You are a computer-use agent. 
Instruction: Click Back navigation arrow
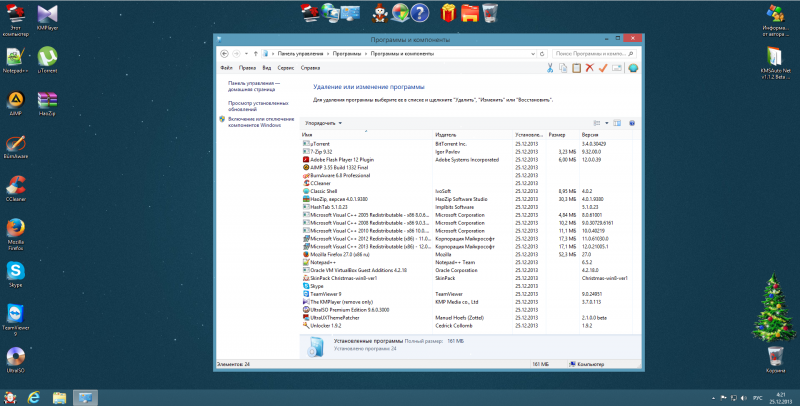[224, 54]
